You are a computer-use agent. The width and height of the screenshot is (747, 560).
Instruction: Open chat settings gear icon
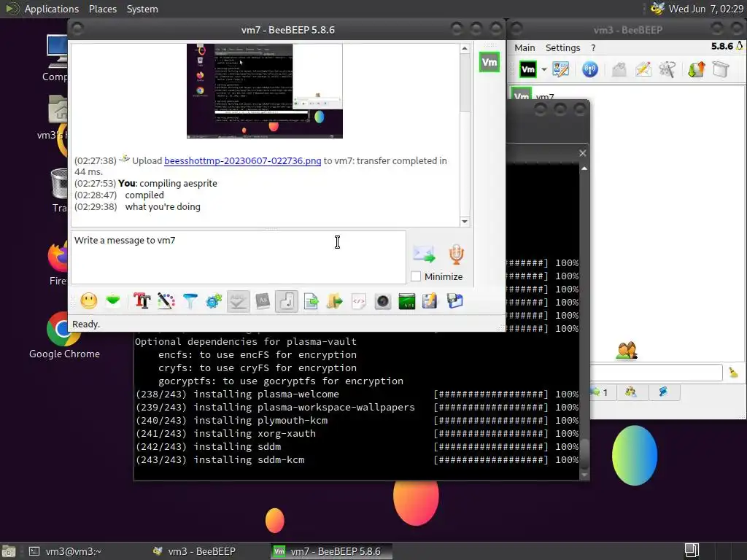click(x=214, y=301)
